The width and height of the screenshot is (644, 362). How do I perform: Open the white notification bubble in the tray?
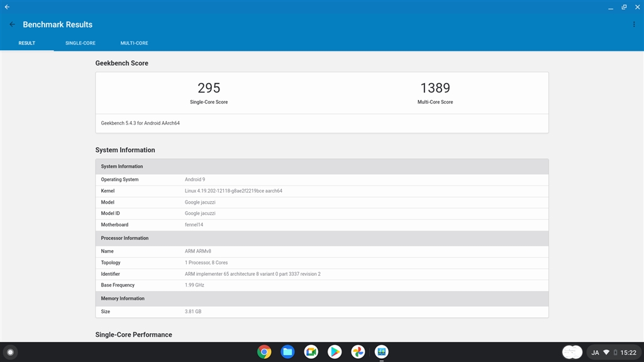pos(572,352)
